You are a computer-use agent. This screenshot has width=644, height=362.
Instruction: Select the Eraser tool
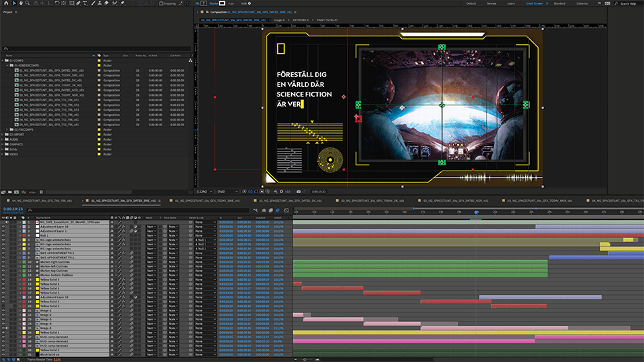click(x=107, y=3)
